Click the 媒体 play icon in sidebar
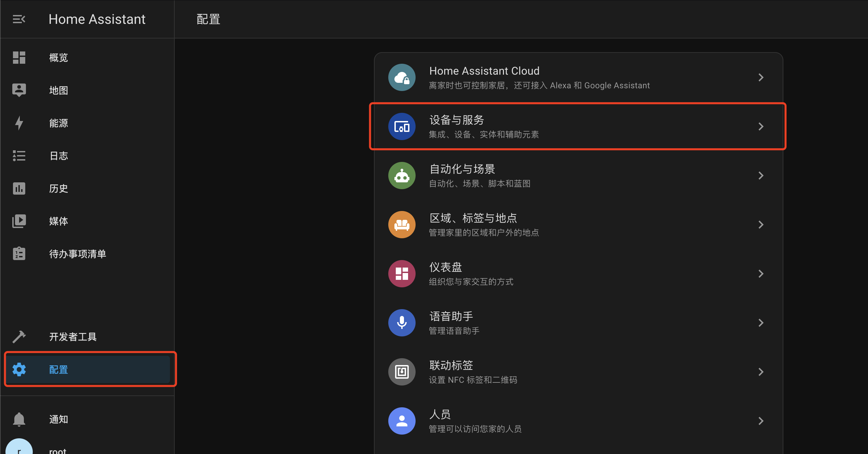This screenshot has height=454, width=868. [19, 221]
